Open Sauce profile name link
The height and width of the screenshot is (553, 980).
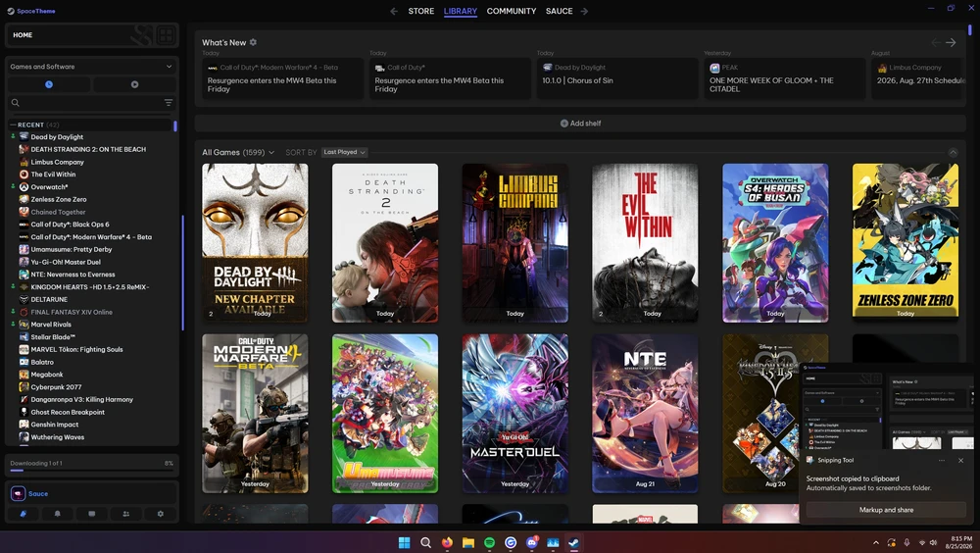coord(38,493)
